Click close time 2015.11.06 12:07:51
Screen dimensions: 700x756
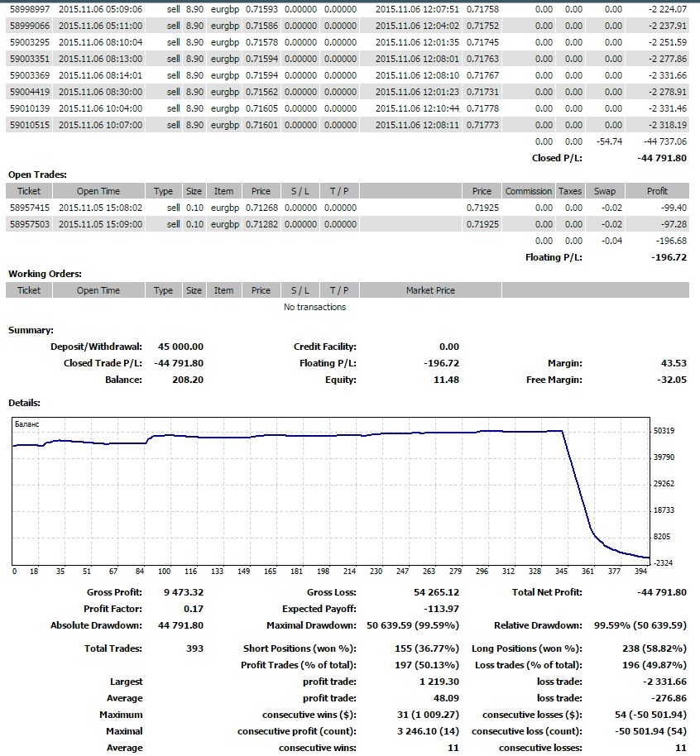coord(417,9)
